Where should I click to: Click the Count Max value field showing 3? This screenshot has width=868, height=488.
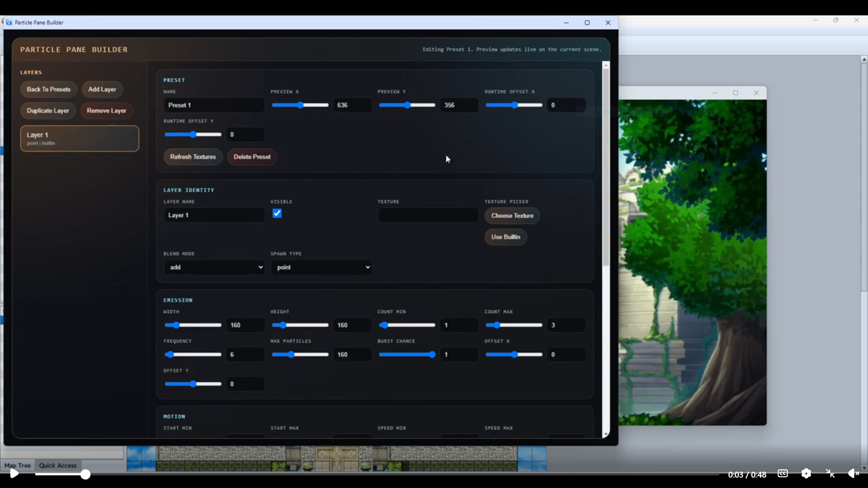point(566,325)
